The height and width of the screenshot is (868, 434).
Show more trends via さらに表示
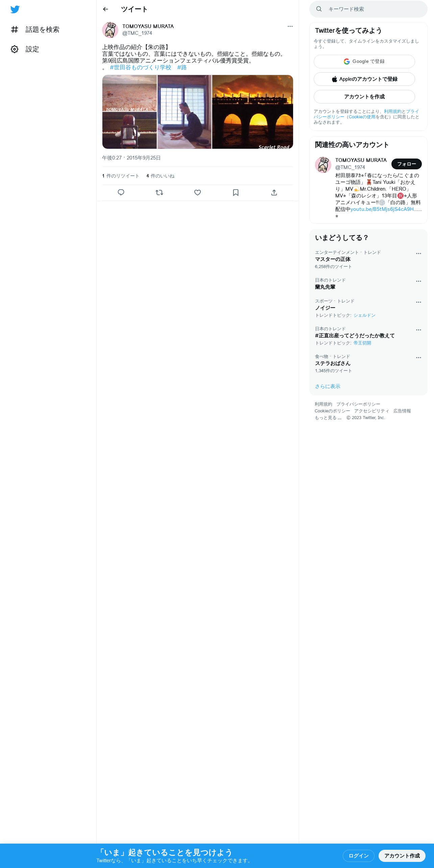pos(328,386)
